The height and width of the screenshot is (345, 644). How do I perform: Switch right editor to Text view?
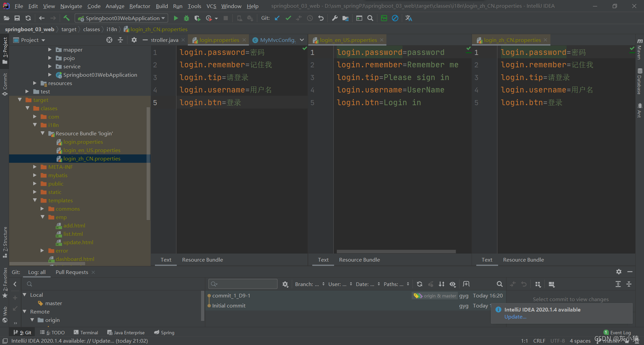(487, 260)
